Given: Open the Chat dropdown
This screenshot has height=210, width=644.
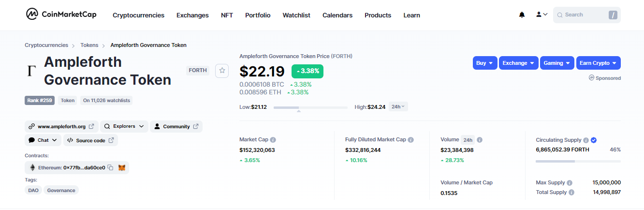Looking at the screenshot, I should click(x=43, y=140).
